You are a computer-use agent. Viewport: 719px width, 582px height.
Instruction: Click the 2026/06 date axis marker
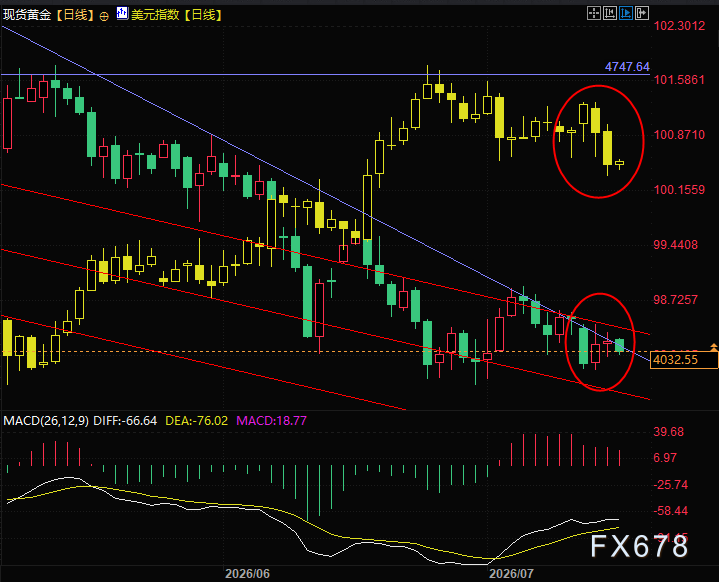tap(248, 573)
